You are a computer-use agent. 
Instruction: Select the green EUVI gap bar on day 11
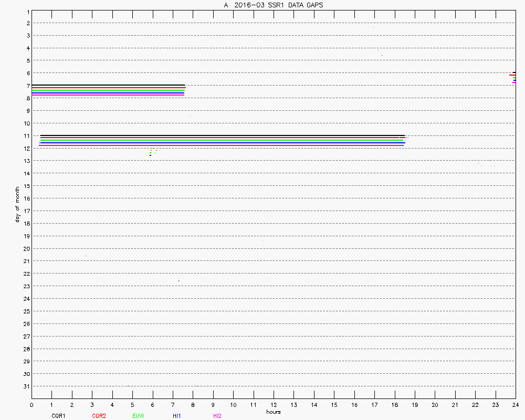tap(223, 141)
